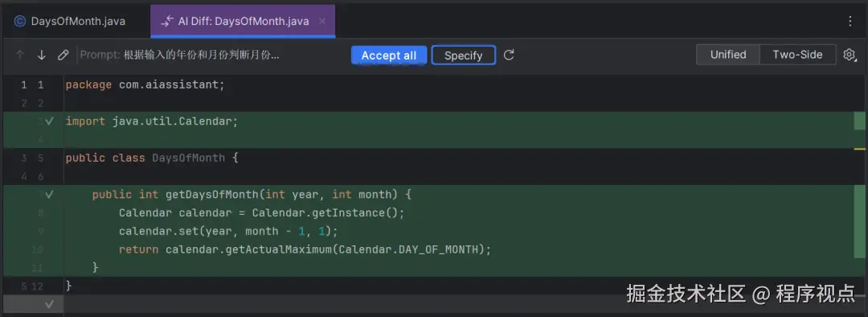The height and width of the screenshot is (317, 868).
Task: Select the AI Diff: DaysOfMonth.java tab
Action: tap(243, 21)
